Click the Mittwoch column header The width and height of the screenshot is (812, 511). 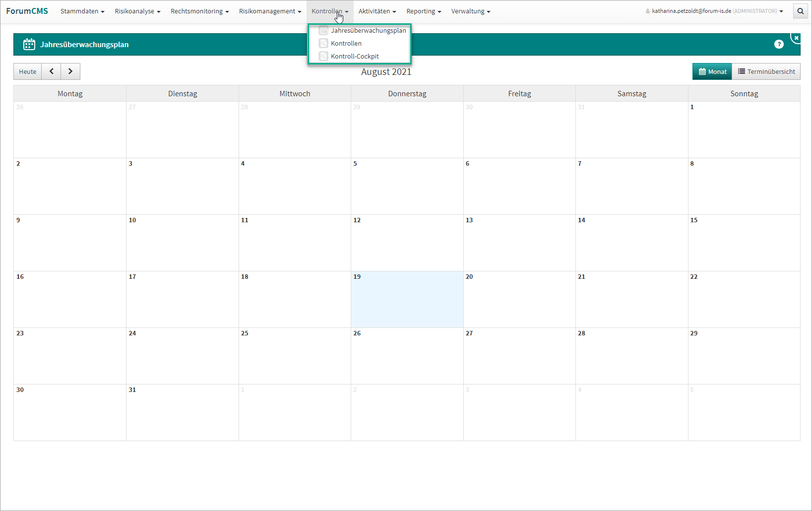(x=295, y=93)
